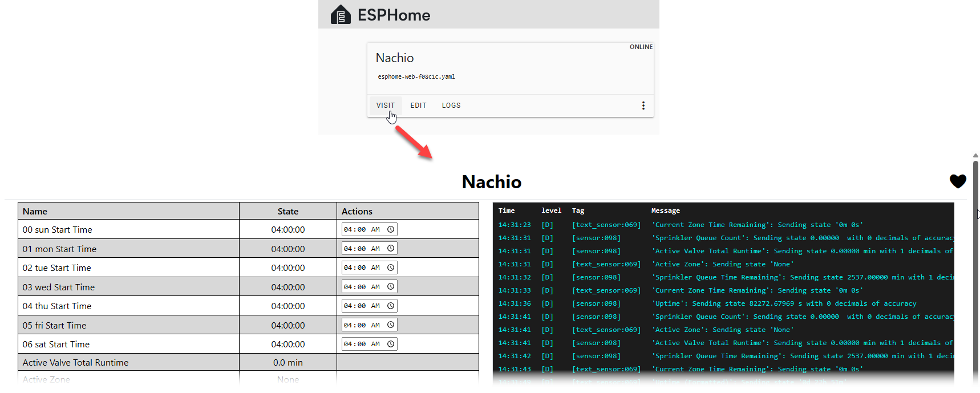This screenshot has width=980, height=393.
Task: Click the large Nachio page heading
Action: (x=492, y=182)
